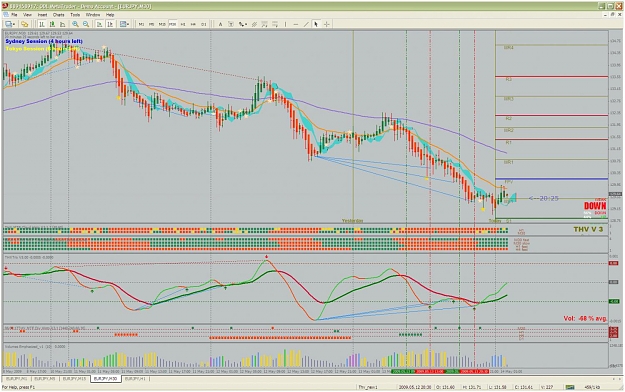Switch to bar chart display
625x392 pixels.
tap(41, 24)
